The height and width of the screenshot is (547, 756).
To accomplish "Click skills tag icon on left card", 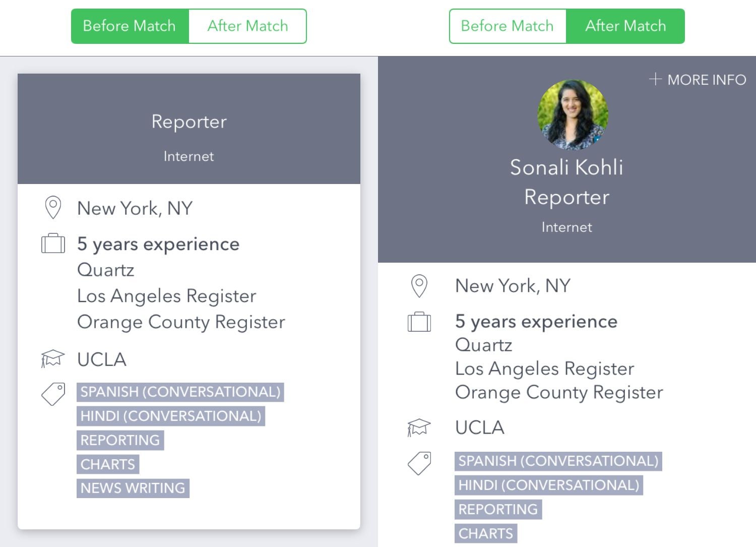I will point(53,394).
